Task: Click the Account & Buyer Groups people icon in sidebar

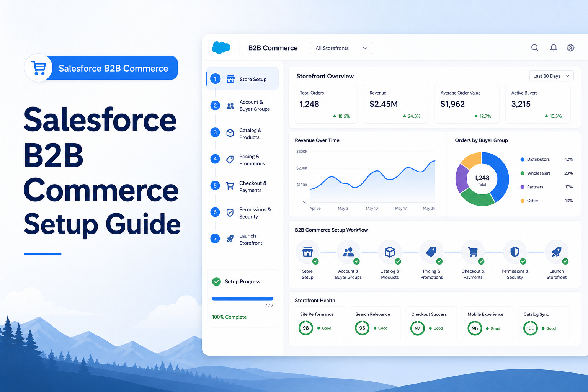Action: coord(230,106)
